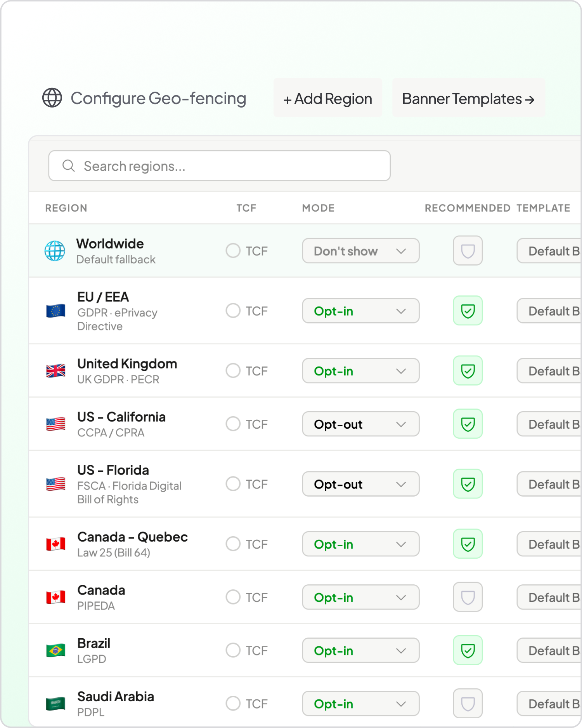This screenshot has height=728, width=582.
Task: Toggle TCF for United Kingdom
Action: pyautogui.click(x=233, y=370)
